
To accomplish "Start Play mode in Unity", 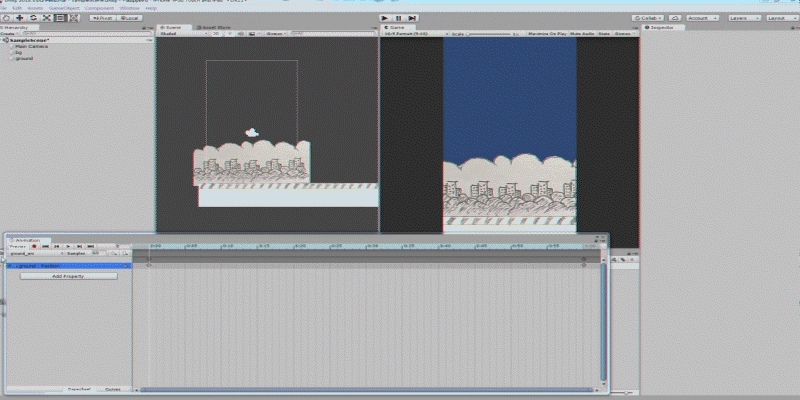I will [x=385, y=18].
